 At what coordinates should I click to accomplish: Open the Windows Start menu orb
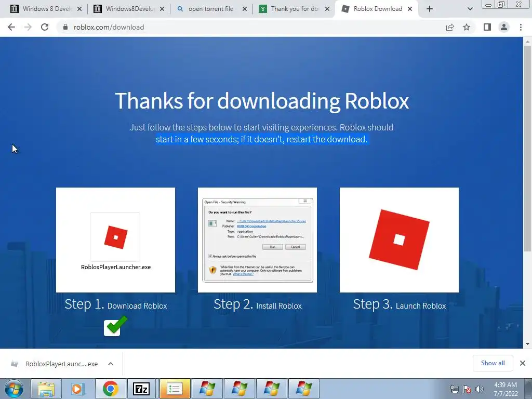coord(14,389)
